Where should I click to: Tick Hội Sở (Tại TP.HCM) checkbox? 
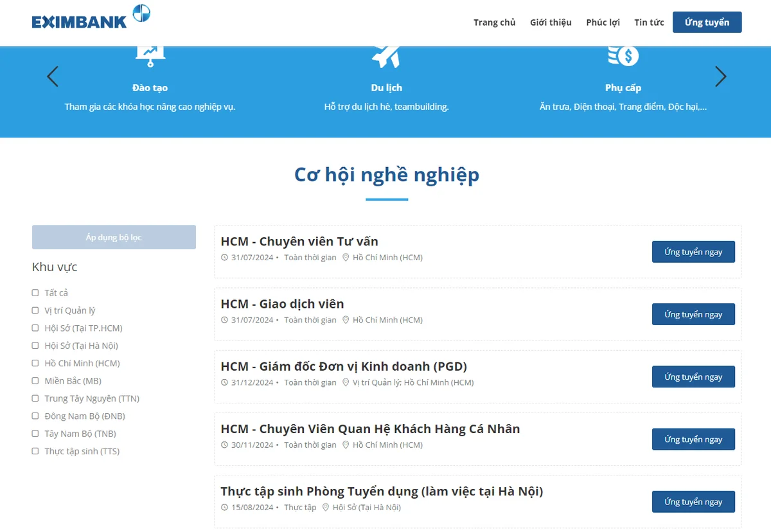(35, 328)
